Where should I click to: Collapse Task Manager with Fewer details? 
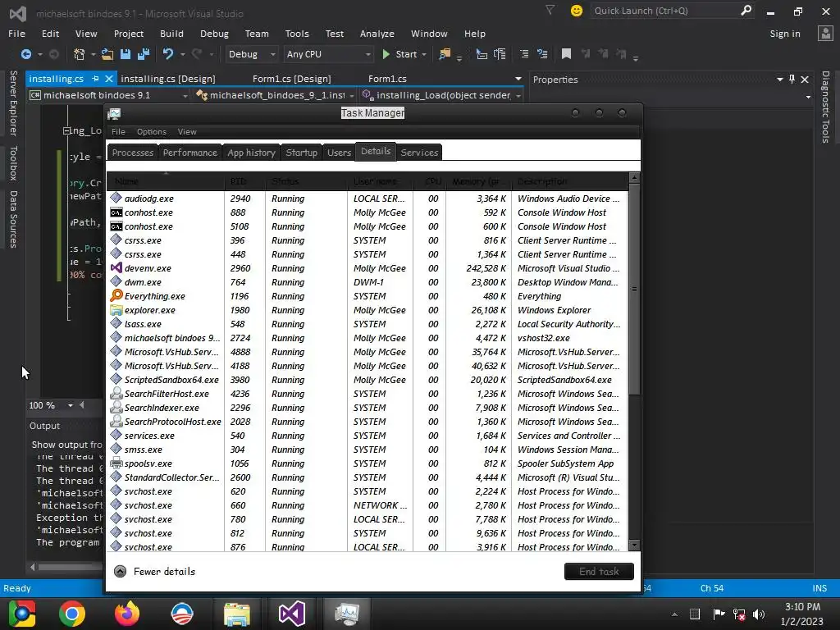point(155,572)
